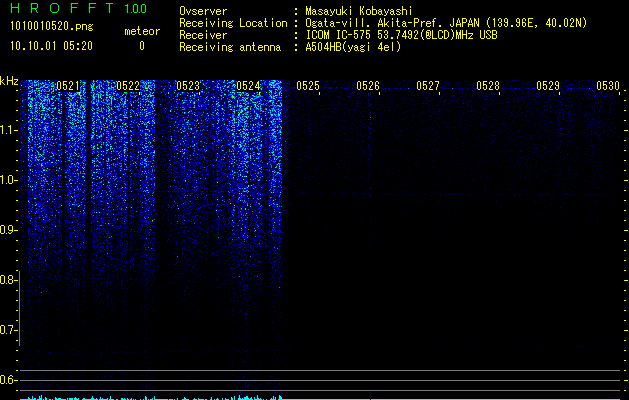Click the 0529 time marker

click(548, 86)
